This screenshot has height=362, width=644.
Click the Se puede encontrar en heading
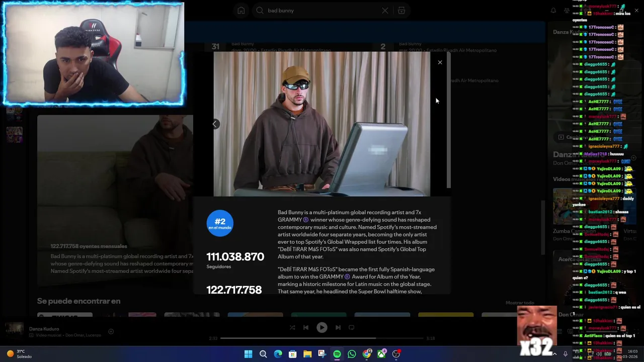(x=78, y=301)
